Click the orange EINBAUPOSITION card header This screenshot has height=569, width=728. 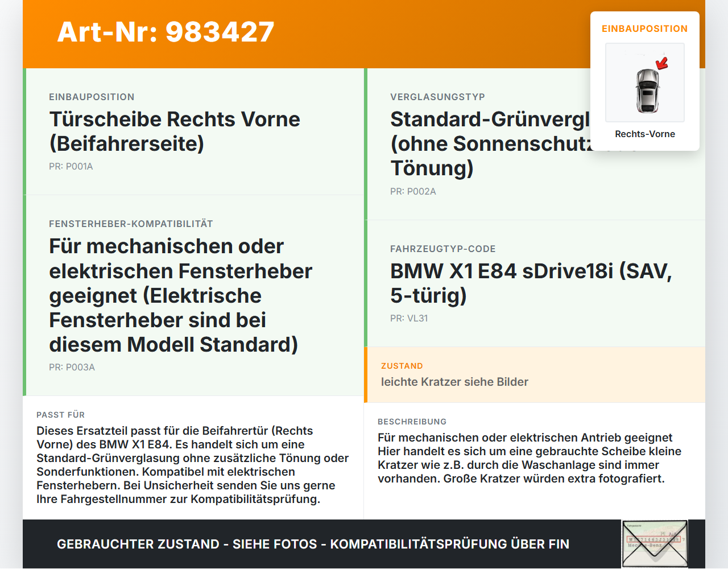pos(644,28)
